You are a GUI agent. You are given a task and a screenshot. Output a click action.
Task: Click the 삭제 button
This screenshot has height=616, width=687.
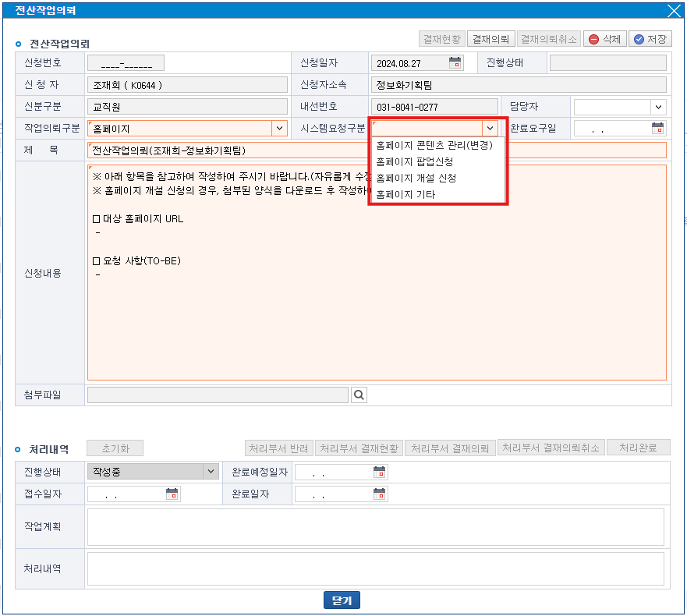604,39
